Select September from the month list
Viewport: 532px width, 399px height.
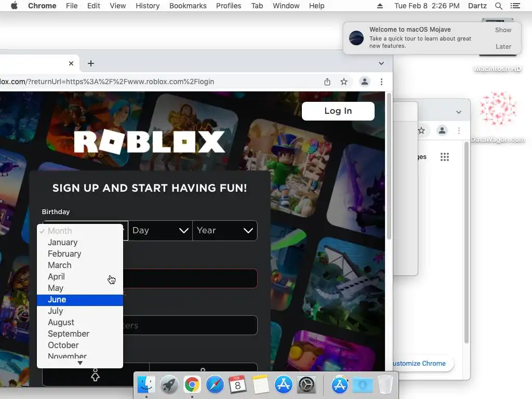click(x=80, y=334)
